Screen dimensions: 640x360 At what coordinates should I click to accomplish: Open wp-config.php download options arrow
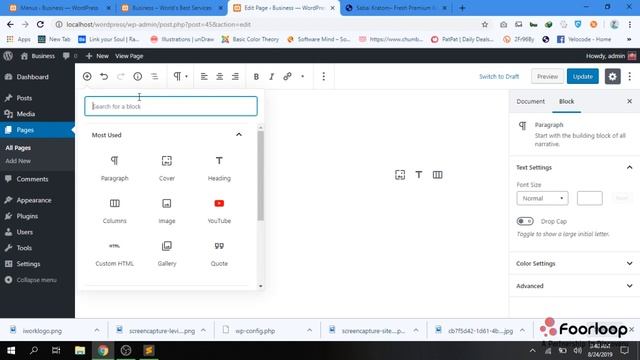pos(309,330)
